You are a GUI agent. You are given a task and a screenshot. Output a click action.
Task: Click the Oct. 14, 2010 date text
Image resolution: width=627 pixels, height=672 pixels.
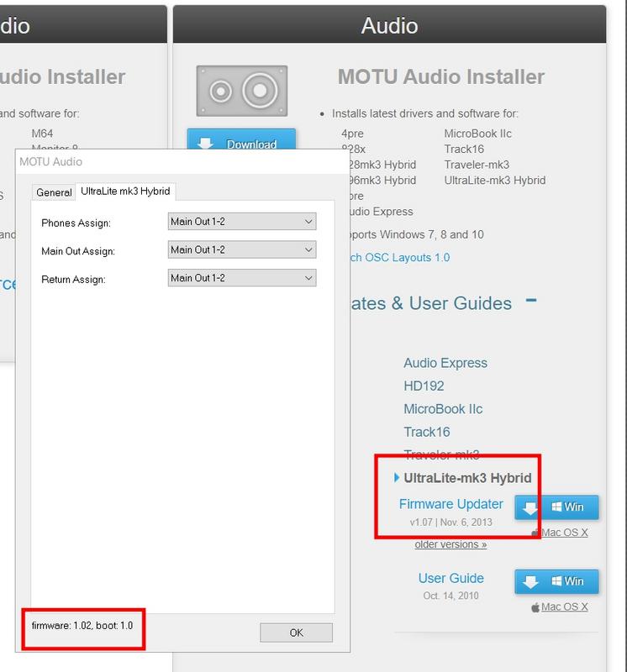[x=450, y=596]
